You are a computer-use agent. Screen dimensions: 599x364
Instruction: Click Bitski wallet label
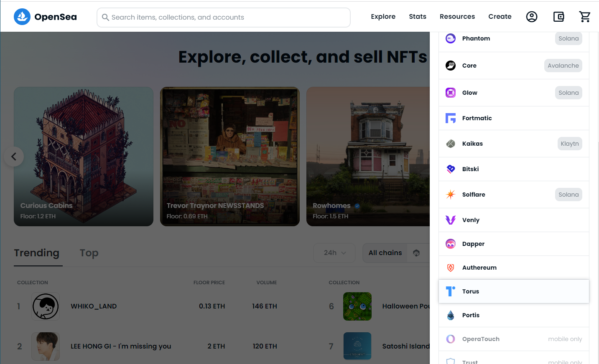pos(471,169)
